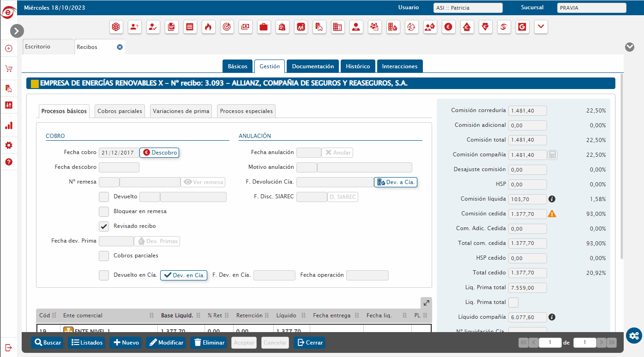Uncheck the Revisado recibo checkbox
This screenshot has height=357, width=644.
104,226
